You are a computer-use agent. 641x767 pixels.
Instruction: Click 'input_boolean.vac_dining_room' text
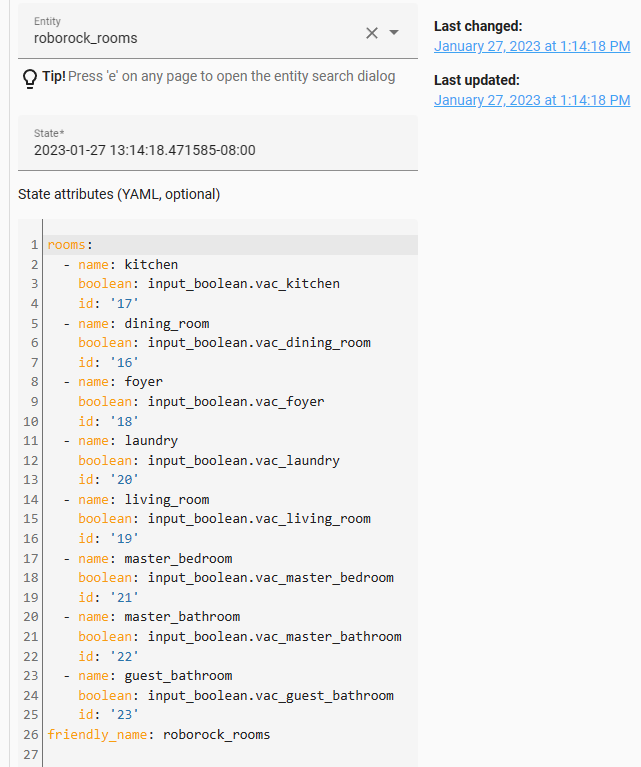pos(259,343)
